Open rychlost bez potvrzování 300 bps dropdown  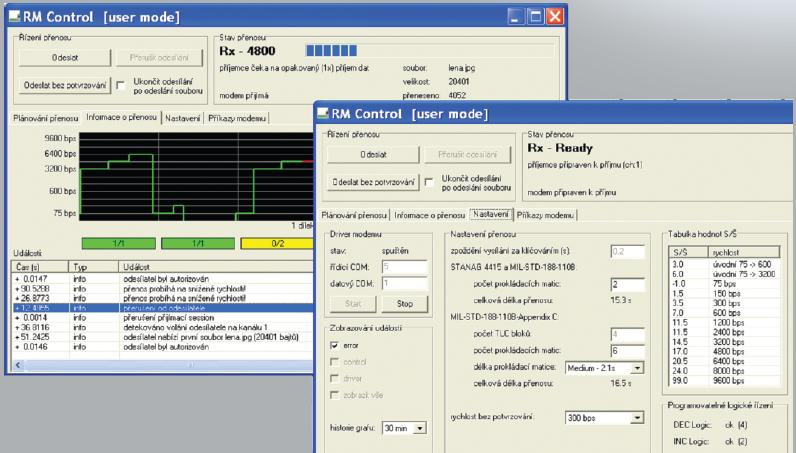[x=638, y=418]
